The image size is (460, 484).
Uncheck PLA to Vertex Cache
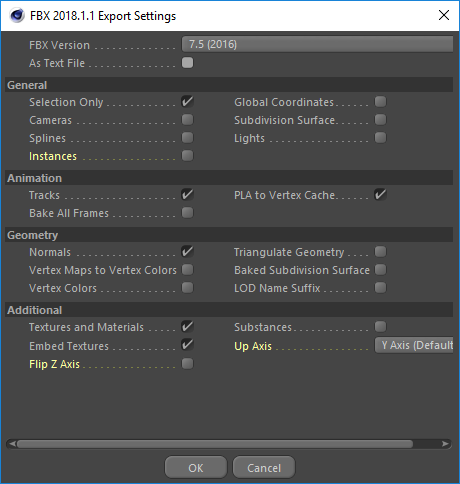(380, 195)
